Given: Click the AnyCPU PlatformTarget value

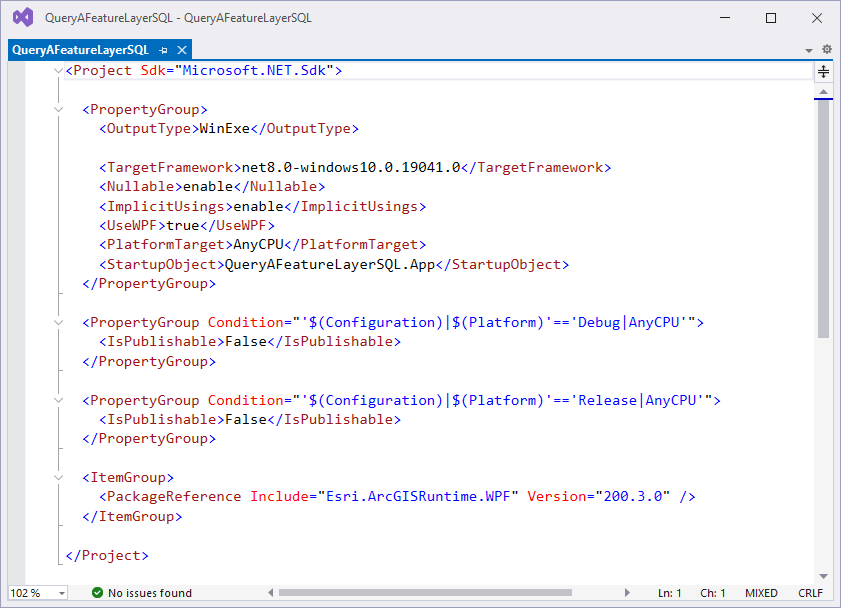Looking at the screenshot, I should (x=258, y=244).
